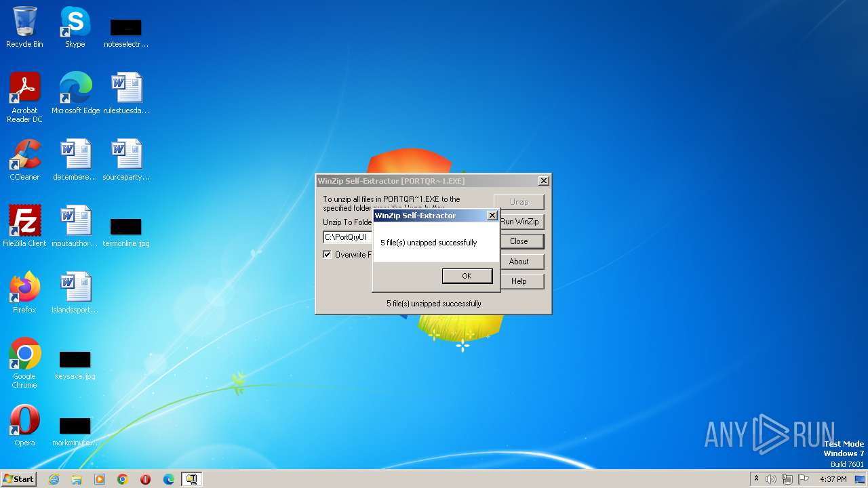Image resolution: width=868 pixels, height=488 pixels.
Task: Open the Start menu
Action: tap(19, 479)
